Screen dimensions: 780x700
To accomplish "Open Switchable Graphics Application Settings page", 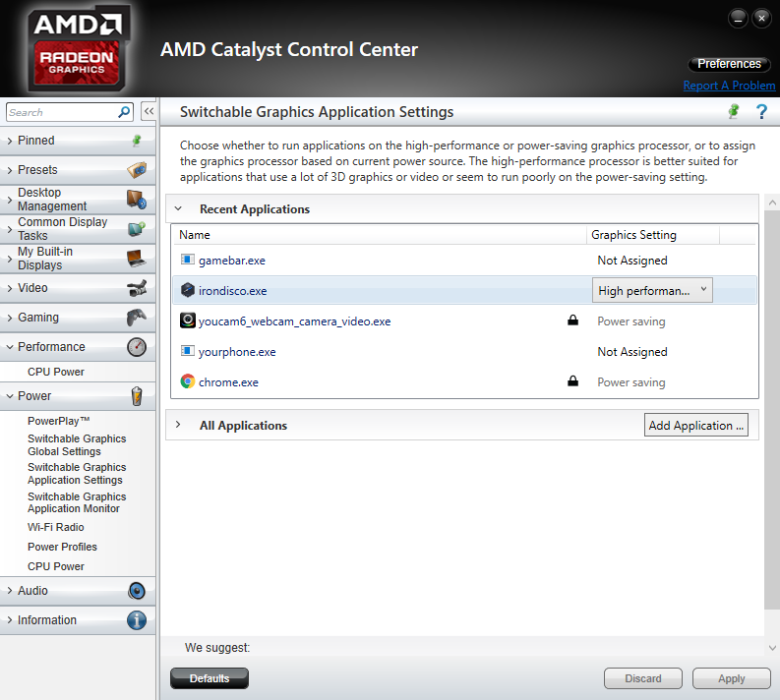I will (77, 474).
